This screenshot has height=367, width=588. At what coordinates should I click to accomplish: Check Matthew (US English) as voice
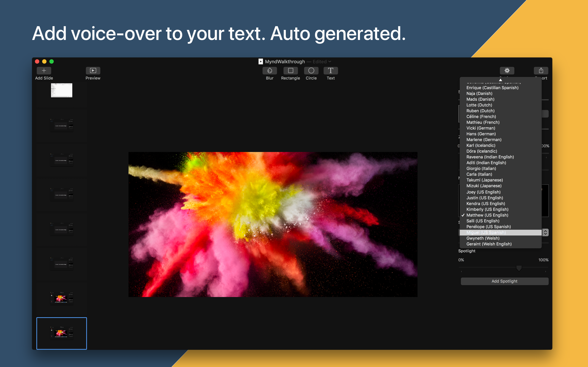click(487, 215)
